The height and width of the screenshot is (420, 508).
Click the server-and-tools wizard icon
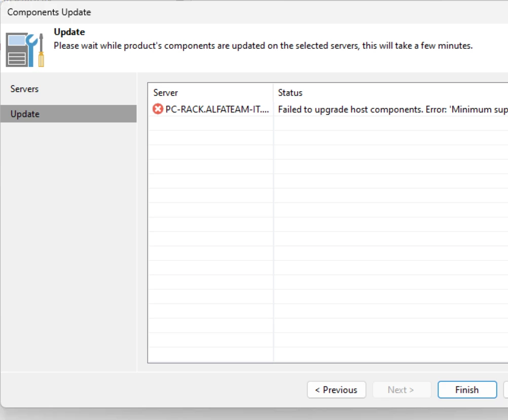click(25, 50)
